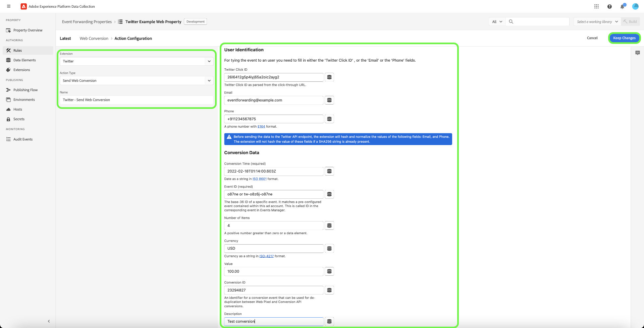Viewport: 644px width, 328px height.
Task: Open the ISO 8601 format link
Action: point(260,179)
